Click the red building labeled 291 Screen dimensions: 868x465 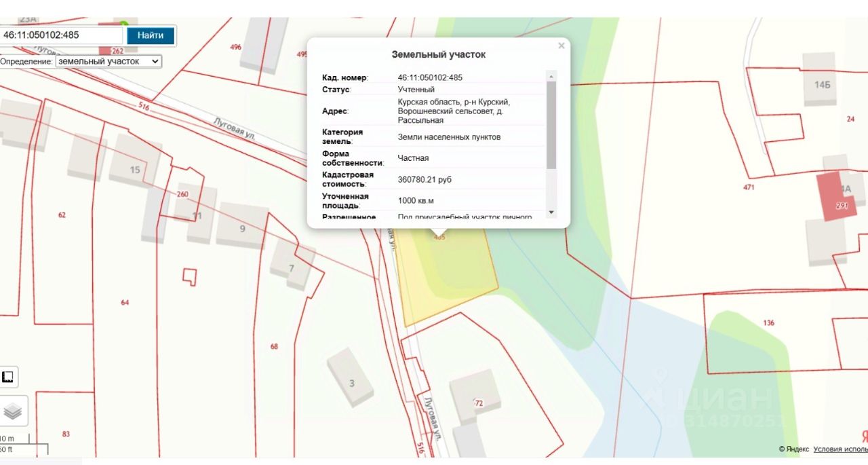coord(836,196)
